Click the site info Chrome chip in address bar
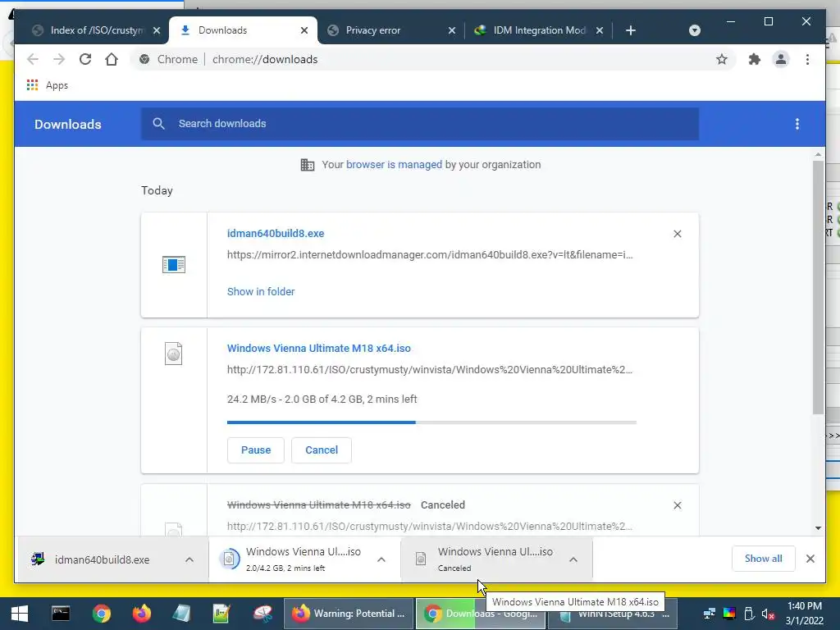Screen dimensions: 840x630 168,59
